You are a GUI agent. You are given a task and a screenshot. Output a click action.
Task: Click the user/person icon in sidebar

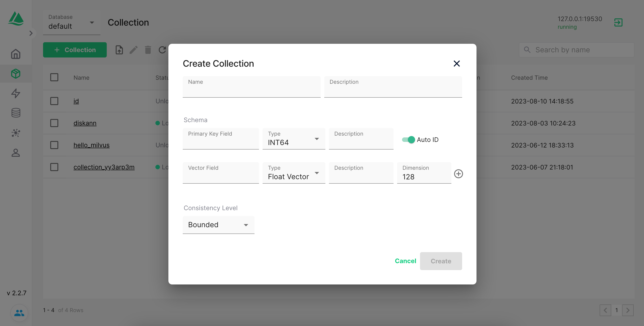pos(16,153)
